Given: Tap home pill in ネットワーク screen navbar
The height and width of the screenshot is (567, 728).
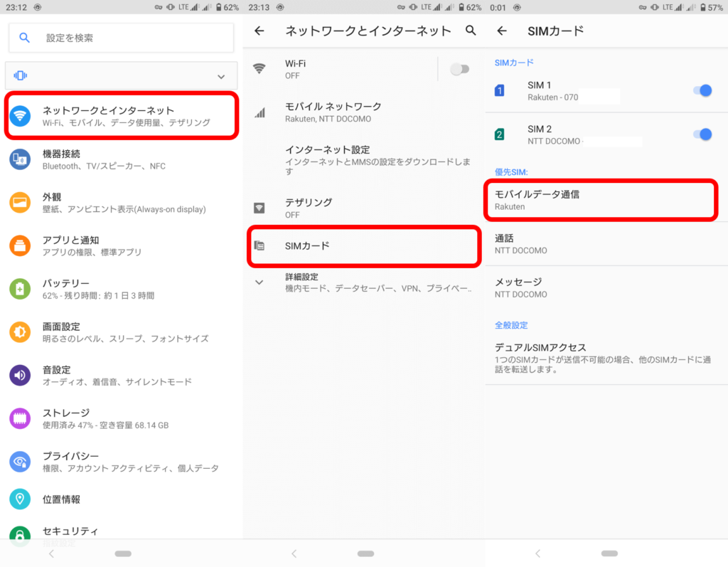Looking at the screenshot, I should pos(366,553).
